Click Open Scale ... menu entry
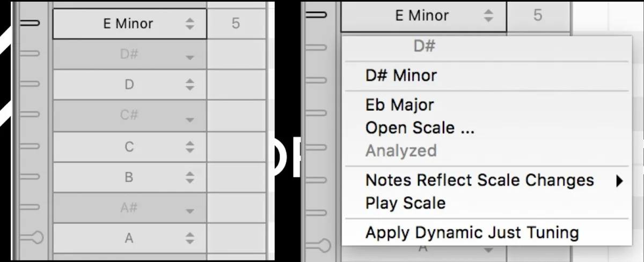The width and height of the screenshot is (644, 262). (420, 128)
